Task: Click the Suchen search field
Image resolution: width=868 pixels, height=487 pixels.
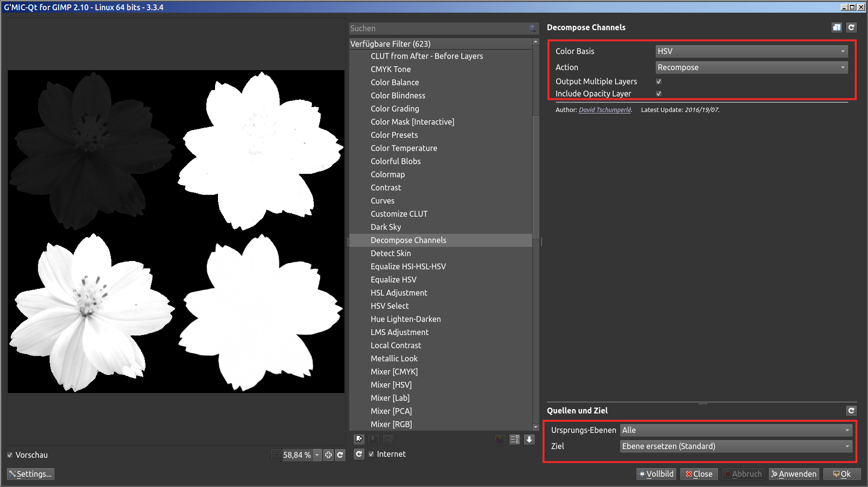Action: point(438,28)
